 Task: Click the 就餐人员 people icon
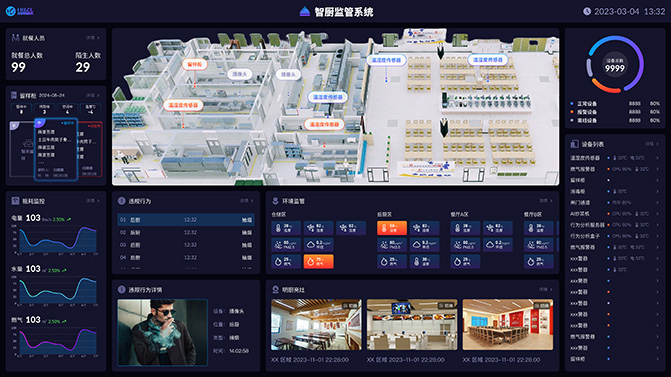pyautogui.click(x=15, y=38)
